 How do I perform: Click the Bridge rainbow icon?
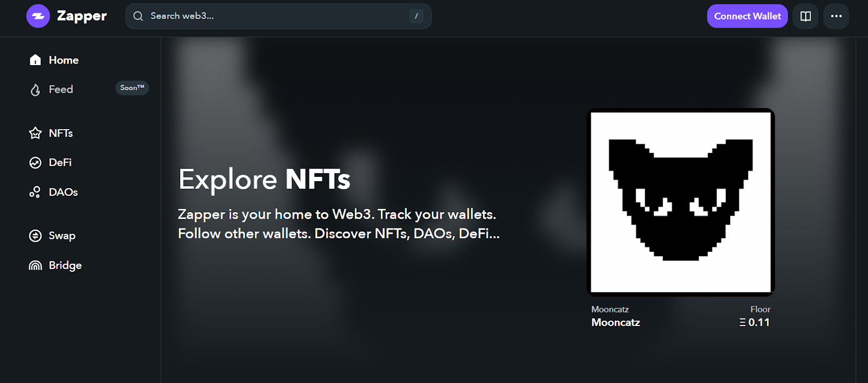point(35,265)
